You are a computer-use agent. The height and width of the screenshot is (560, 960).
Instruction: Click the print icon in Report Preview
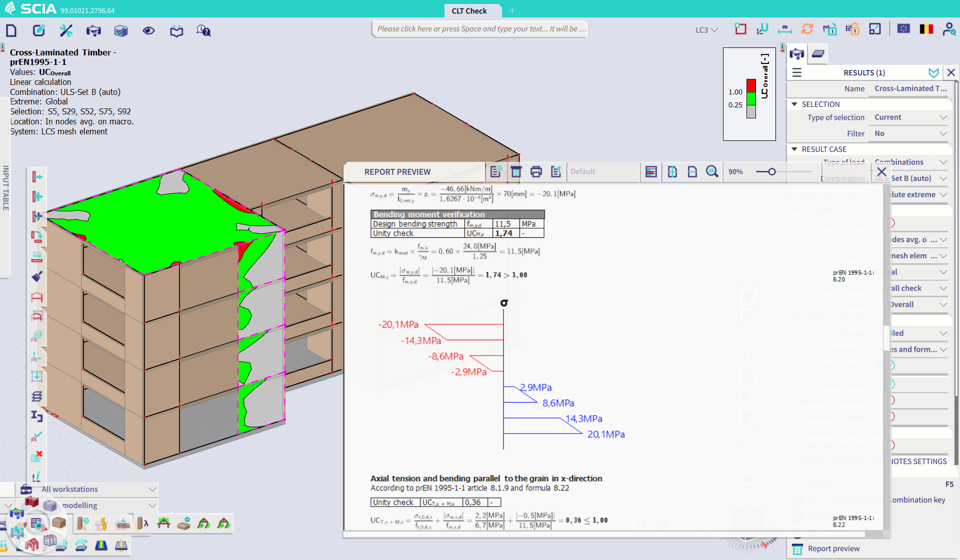click(536, 171)
